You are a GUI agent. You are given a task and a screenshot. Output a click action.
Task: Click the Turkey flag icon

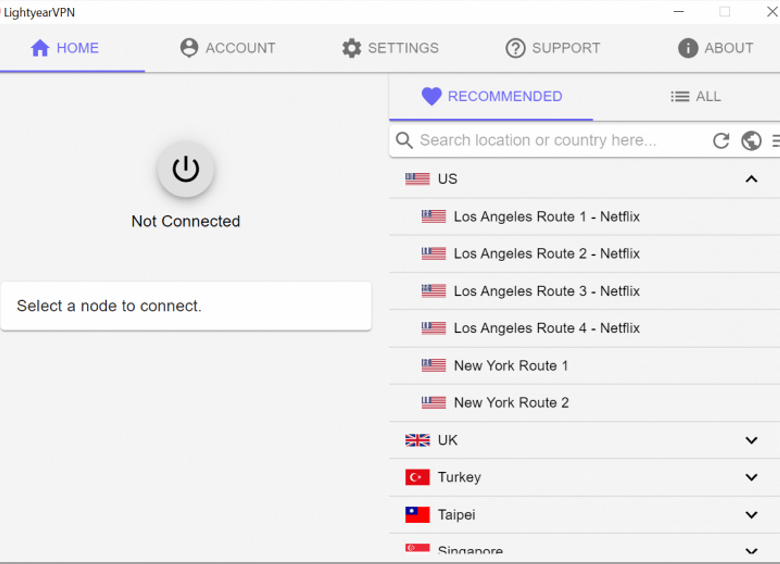pyautogui.click(x=417, y=477)
